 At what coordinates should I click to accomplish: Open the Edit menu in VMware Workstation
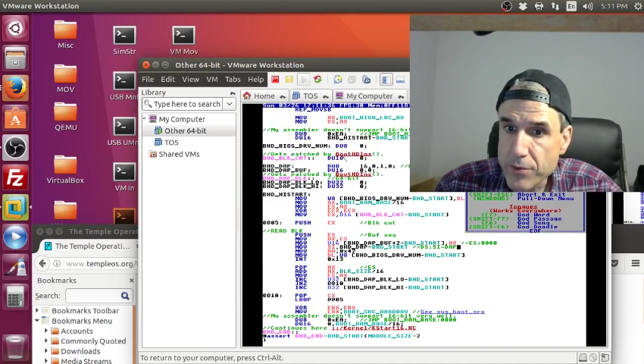click(167, 80)
